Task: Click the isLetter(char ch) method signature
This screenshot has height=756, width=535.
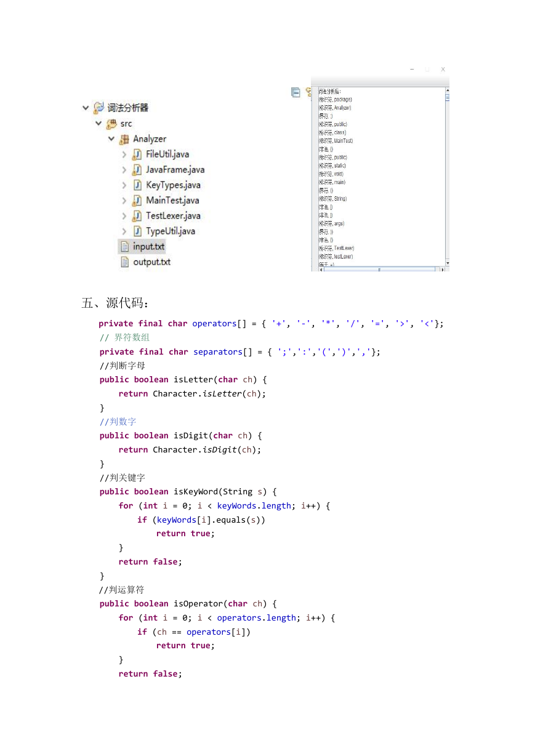Action: click(183, 379)
